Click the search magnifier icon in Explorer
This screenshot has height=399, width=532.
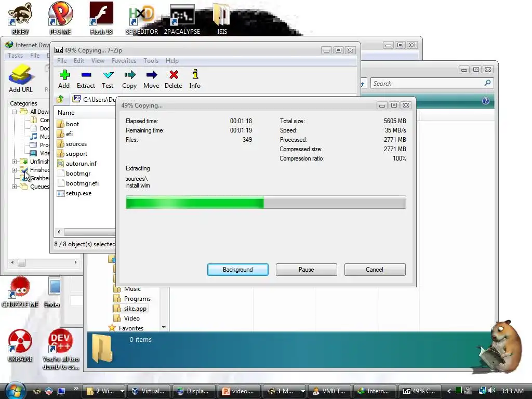(x=487, y=83)
